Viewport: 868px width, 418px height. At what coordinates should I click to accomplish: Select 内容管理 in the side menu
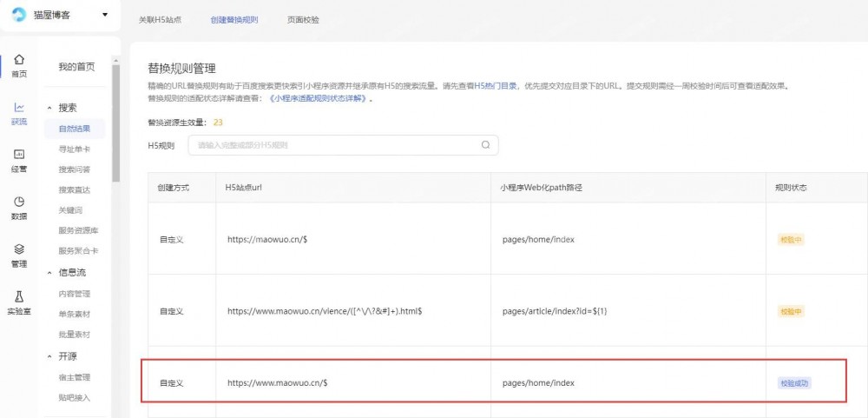74,294
